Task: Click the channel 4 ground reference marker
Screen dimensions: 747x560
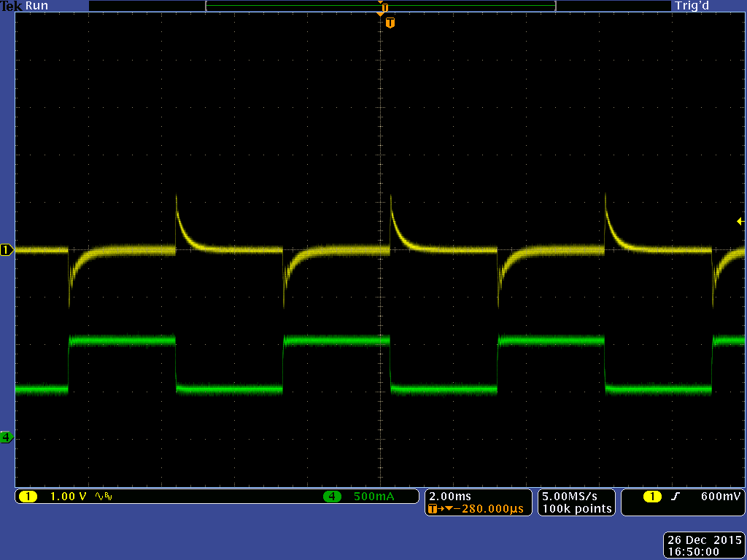Action: 7,437
